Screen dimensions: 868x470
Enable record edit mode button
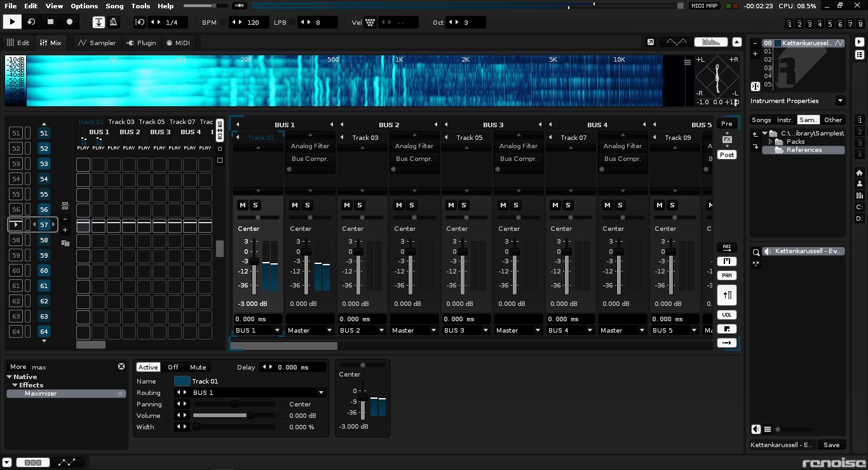(x=70, y=22)
